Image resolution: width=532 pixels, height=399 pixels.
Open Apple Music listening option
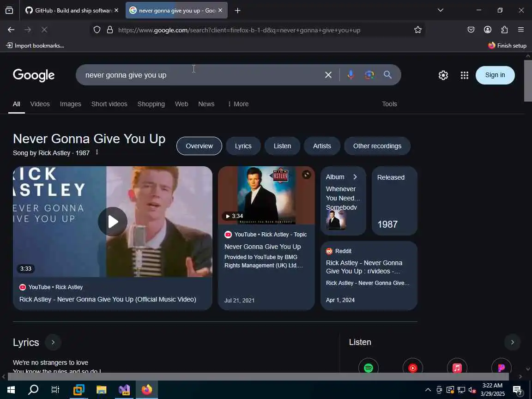457,368
